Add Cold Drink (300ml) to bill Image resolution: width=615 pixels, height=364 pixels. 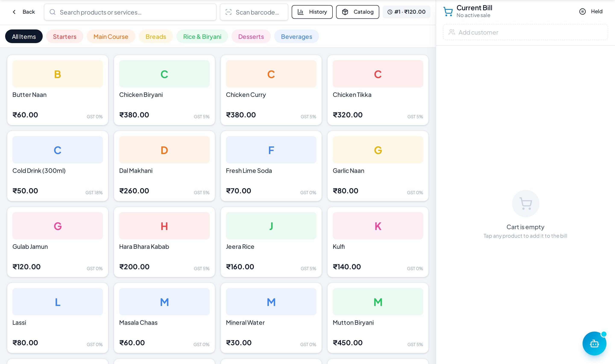point(58,166)
